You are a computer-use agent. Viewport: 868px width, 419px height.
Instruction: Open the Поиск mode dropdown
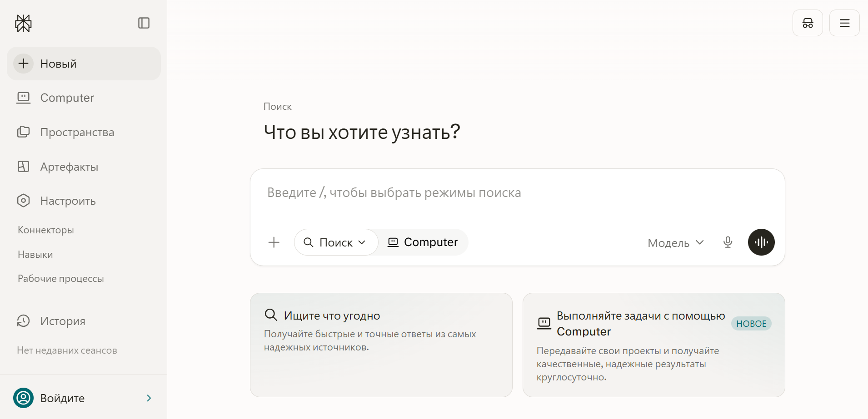coord(336,242)
